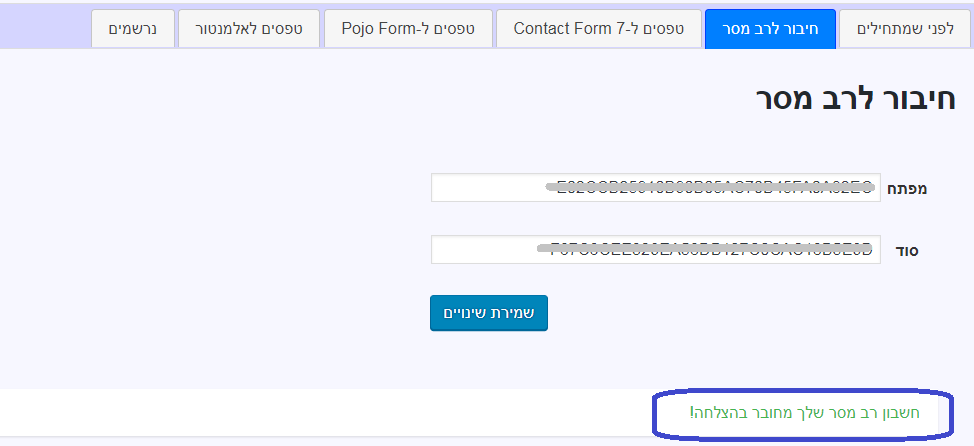Open the טפסים ל-Pojo Form tab
Image resolution: width=974 pixels, height=446 pixels.
coord(407,29)
